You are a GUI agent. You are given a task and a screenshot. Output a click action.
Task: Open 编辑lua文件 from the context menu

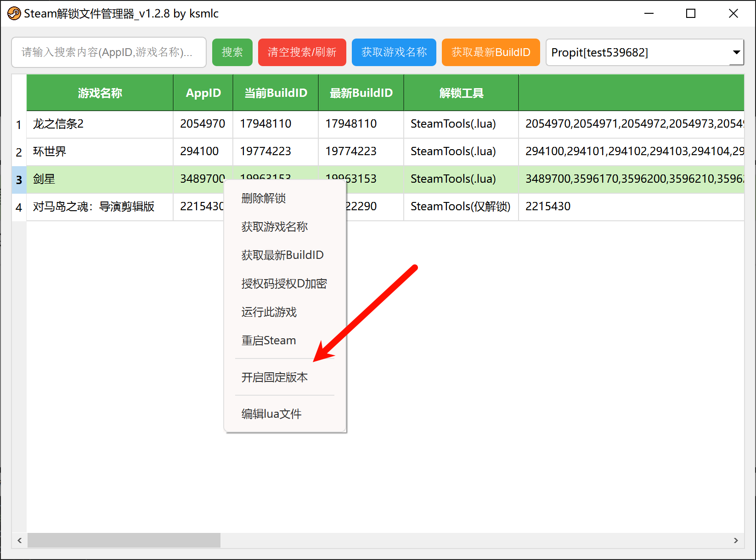tap(271, 414)
